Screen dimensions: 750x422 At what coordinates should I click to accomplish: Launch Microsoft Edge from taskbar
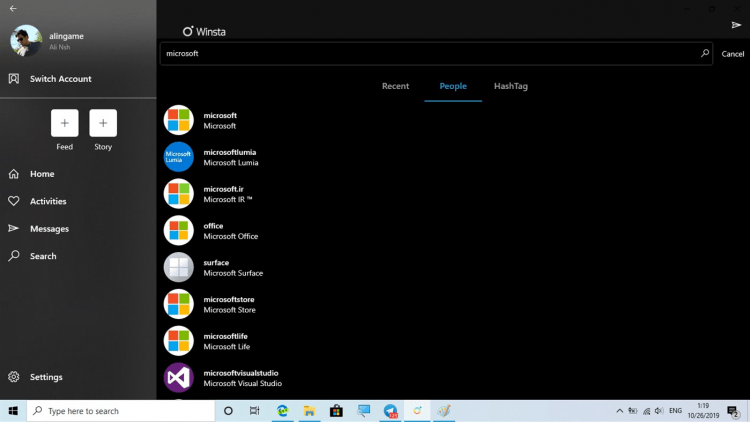point(283,411)
